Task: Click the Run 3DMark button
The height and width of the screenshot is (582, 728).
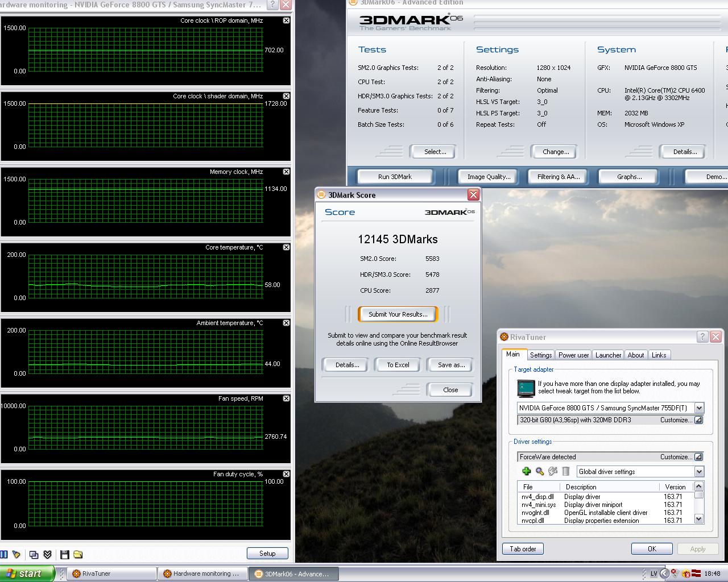Action: click(395, 177)
